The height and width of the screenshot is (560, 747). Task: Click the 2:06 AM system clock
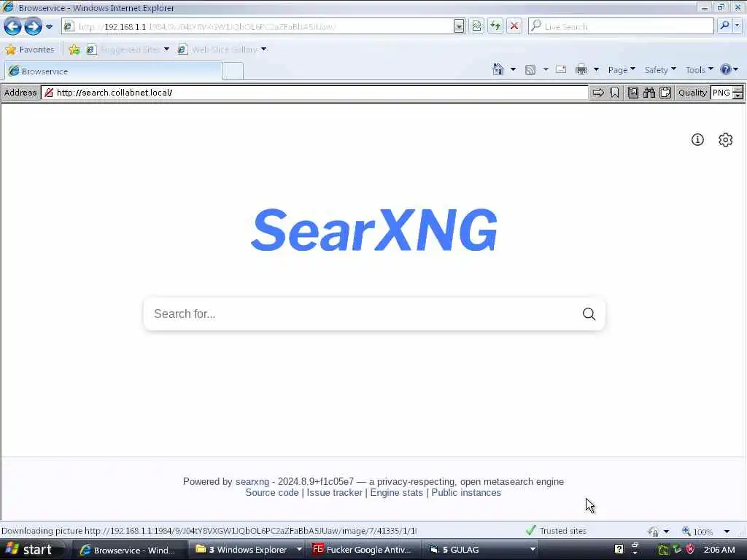point(719,550)
